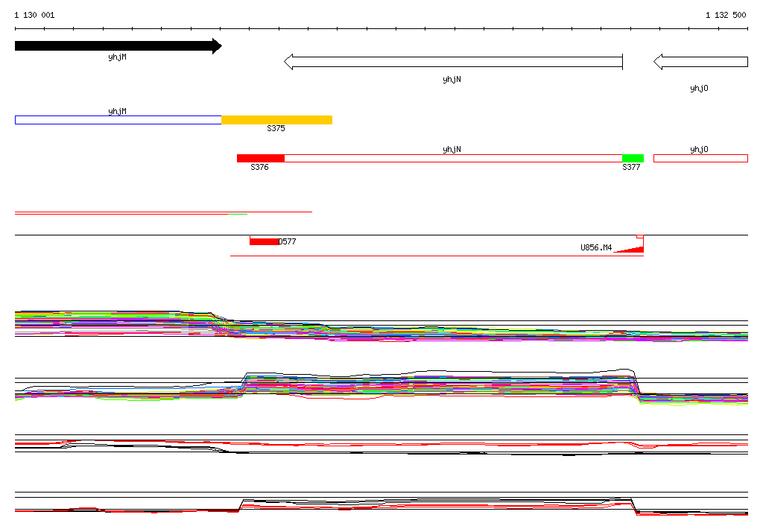Click the D577 label text

[287, 241]
